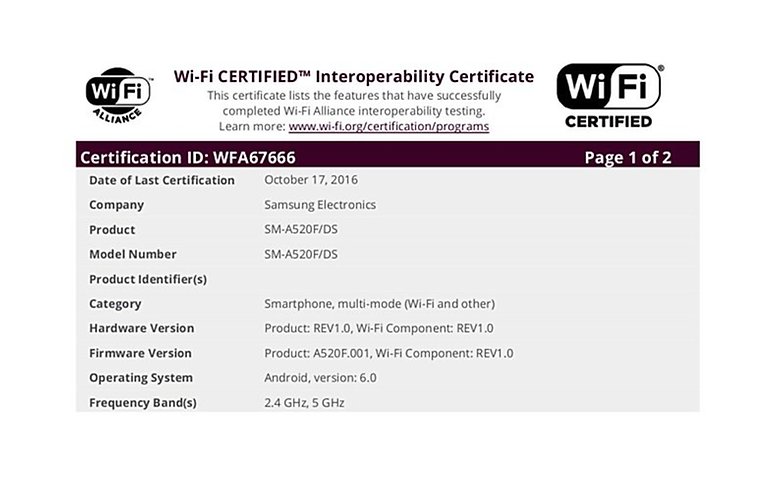The image size is (782, 491).
Task: Click the 'Firmware Version' label
Action: point(140,353)
